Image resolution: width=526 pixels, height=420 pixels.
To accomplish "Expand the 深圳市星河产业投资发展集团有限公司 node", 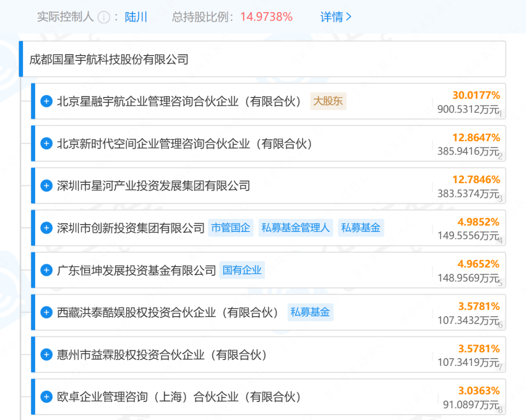I will (46, 186).
